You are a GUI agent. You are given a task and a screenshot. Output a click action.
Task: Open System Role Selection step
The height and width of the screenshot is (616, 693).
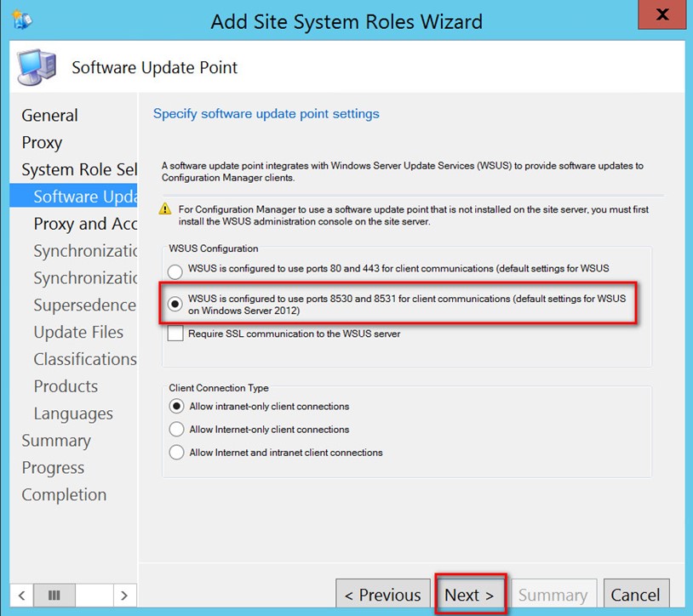click(x=79, y=169)
